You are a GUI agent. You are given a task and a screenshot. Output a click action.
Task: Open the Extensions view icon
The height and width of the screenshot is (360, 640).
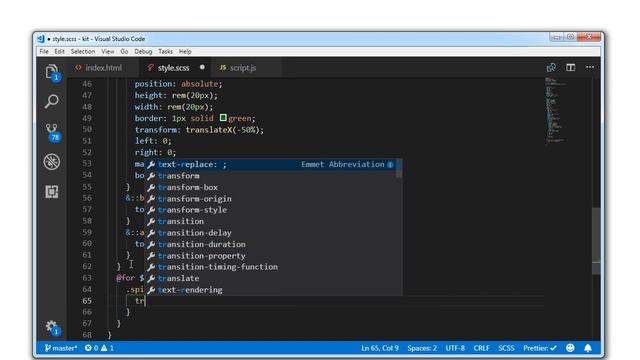(52, 191)
